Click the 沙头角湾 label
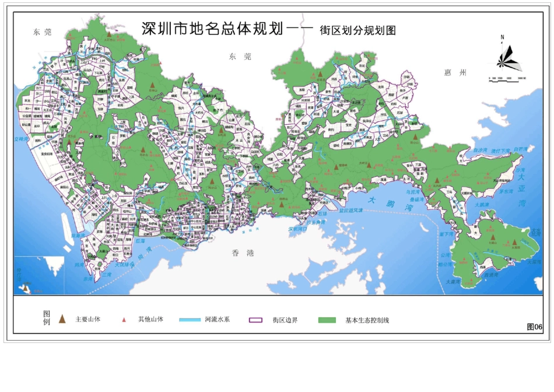The width and height of the screenshot is (554, 392). point(315,223)
